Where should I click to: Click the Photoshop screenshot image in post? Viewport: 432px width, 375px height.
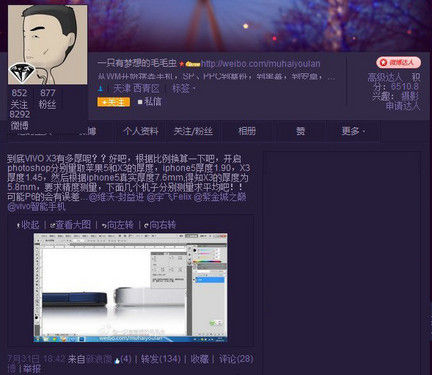click(x=130, y=288)
